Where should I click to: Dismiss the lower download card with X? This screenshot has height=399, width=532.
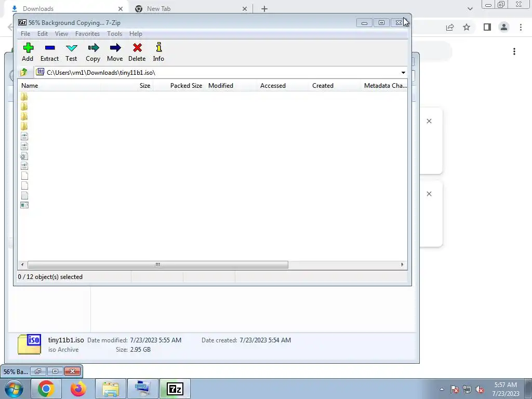coord(429,194)
